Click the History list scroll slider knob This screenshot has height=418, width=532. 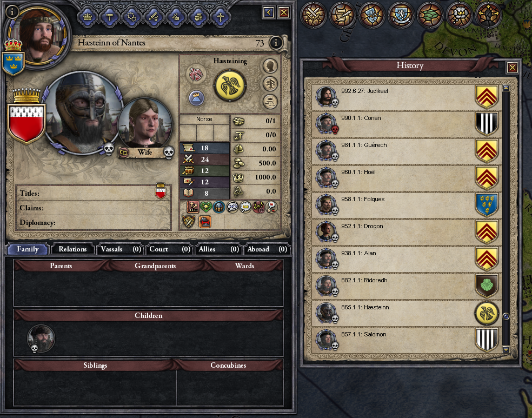click(506, 316)
